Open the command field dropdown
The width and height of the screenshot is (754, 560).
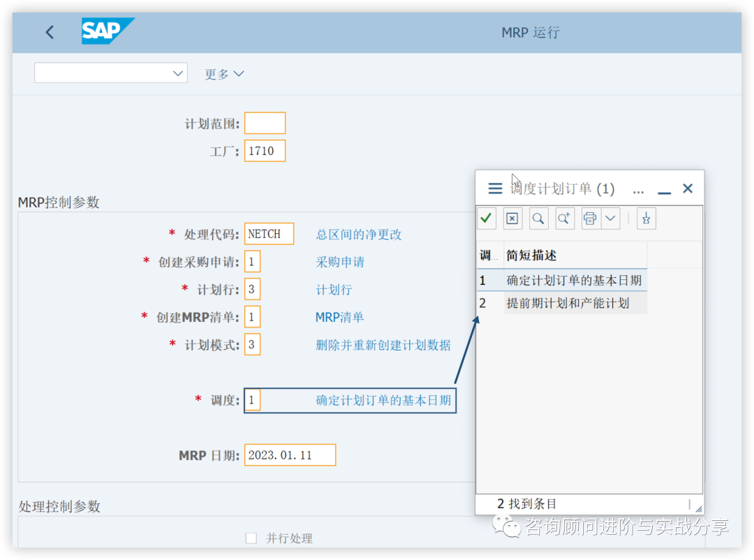[177, 73]
